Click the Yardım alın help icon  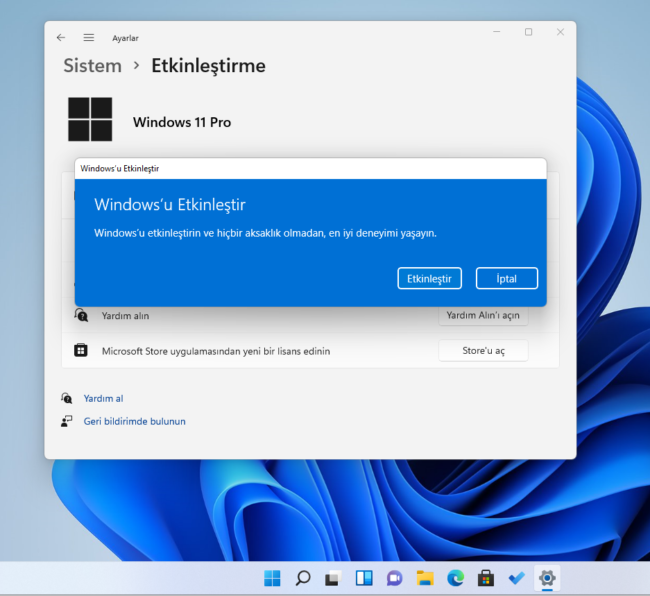[81, 315]
